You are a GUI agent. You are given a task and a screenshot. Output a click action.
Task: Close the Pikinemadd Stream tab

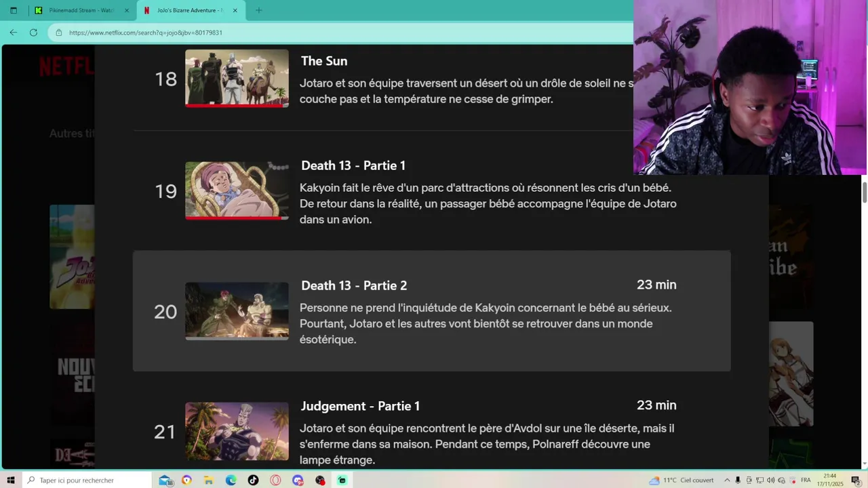click(126, 10)
